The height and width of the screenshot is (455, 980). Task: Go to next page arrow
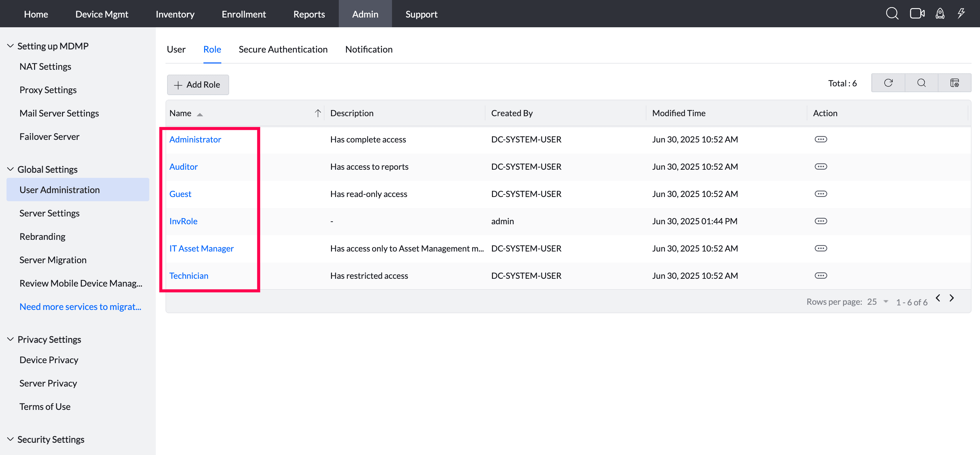(951, 298)
